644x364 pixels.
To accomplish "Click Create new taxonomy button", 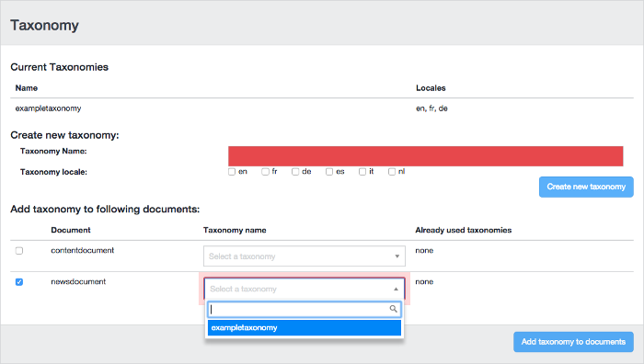I will pos(586,187).
